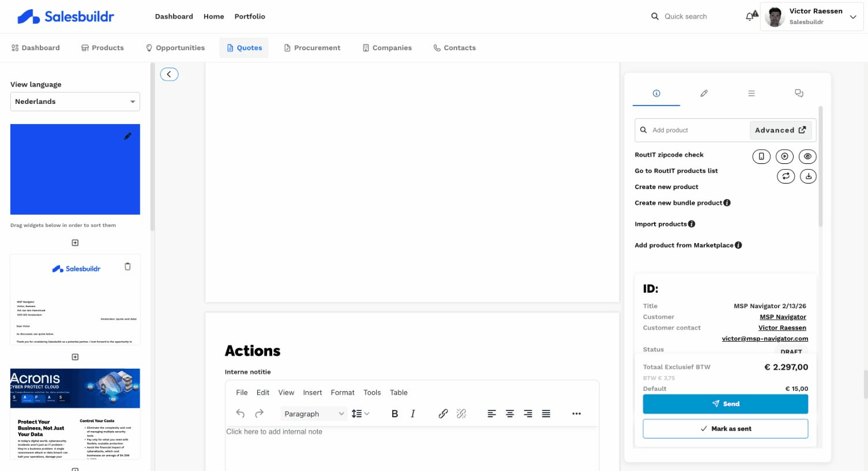
Task: Go to the Products tab
Action: (x=102, y=48)
